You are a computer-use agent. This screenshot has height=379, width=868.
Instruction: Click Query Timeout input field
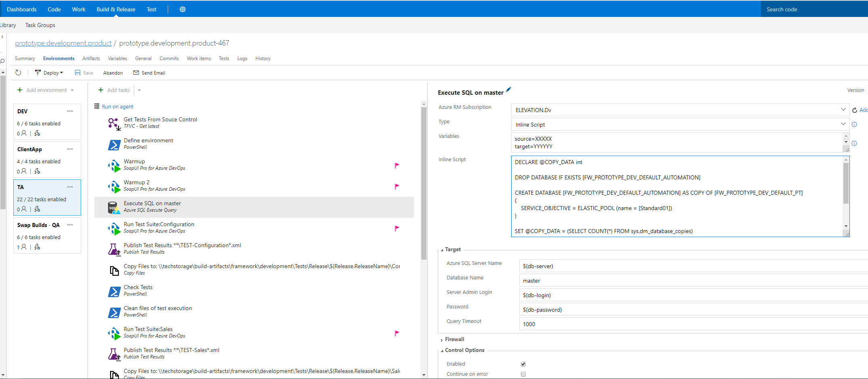coord(693,324)
